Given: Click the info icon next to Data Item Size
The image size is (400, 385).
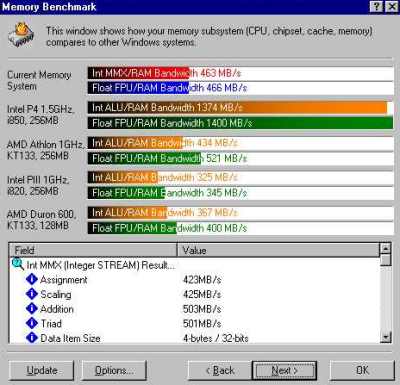Looking at the screenshot, I should [32, 338].
